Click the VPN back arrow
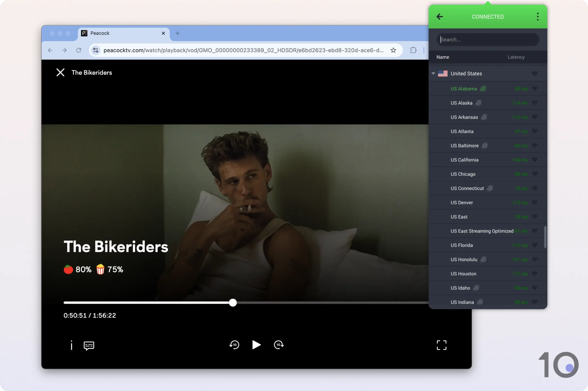Image resolution: width=588 pixels, height=391 pixels. (x=439, y=17)
